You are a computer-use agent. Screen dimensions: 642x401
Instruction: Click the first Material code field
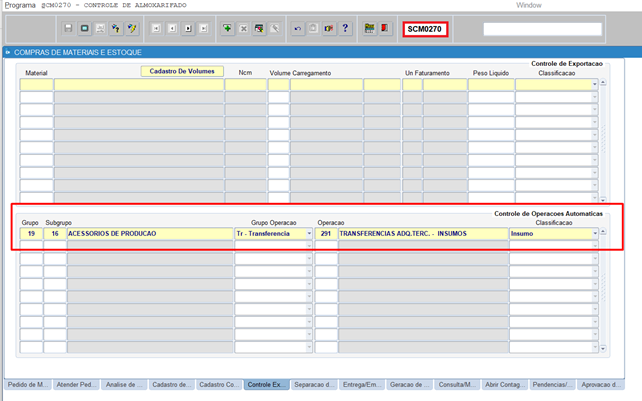pyautogui.click(x=36, y=84)
